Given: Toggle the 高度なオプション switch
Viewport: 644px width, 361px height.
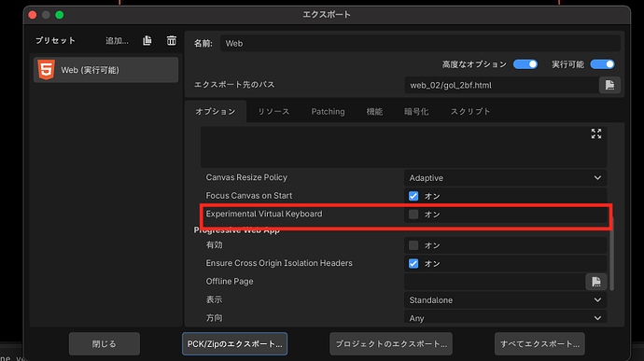Looking at the screenshot, I should tap(525, 64).
